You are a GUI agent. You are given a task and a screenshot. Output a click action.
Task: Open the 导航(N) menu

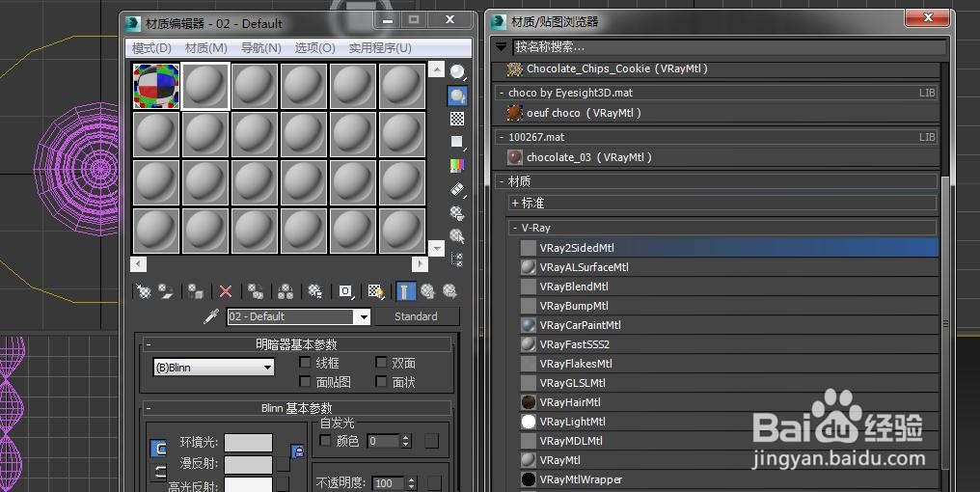coord(261,48)
